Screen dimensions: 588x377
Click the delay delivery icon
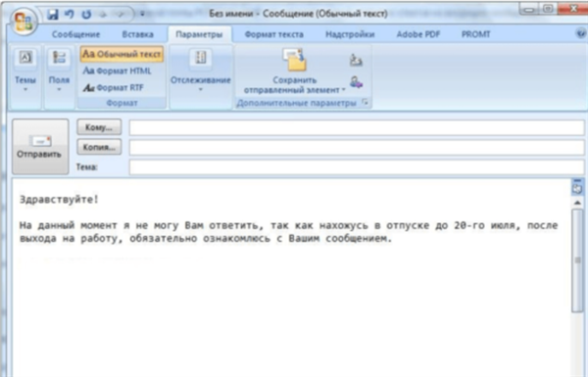356,60
